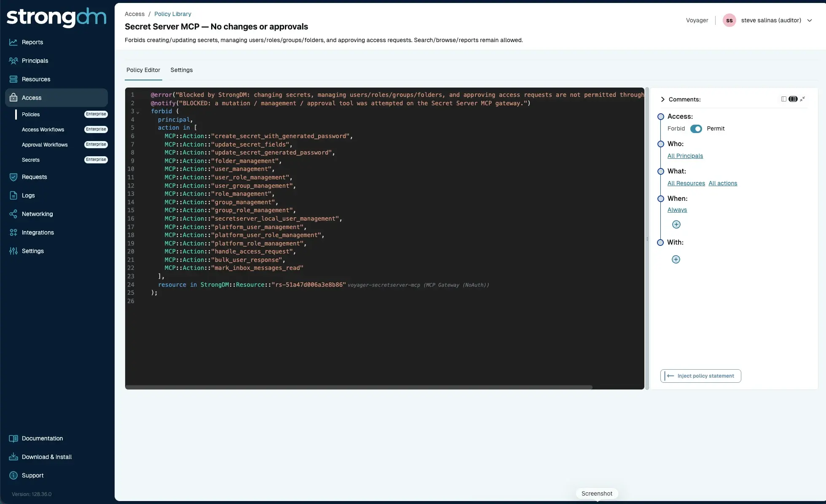This screenshot has height=504, width=826.
Task: Click the Always link under When
Action: click(x=677, y=210)
